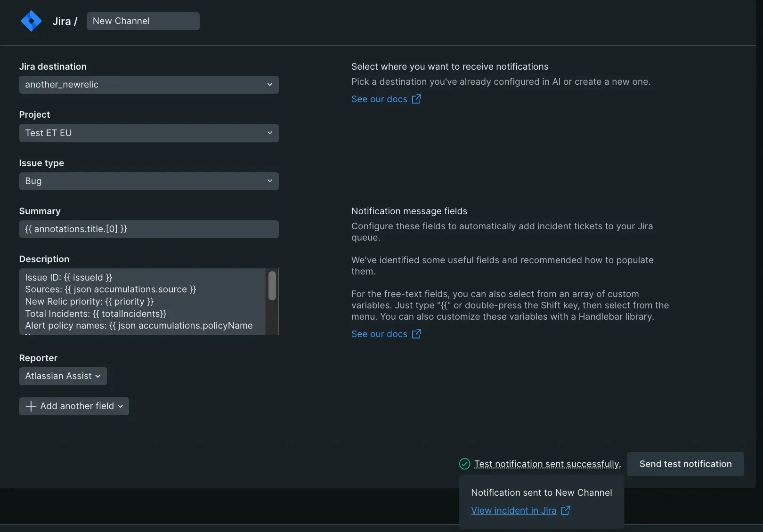Open the Jira destination another_newrelic dropdown
The width and height of the screenshot is (763, 532).
148,85
